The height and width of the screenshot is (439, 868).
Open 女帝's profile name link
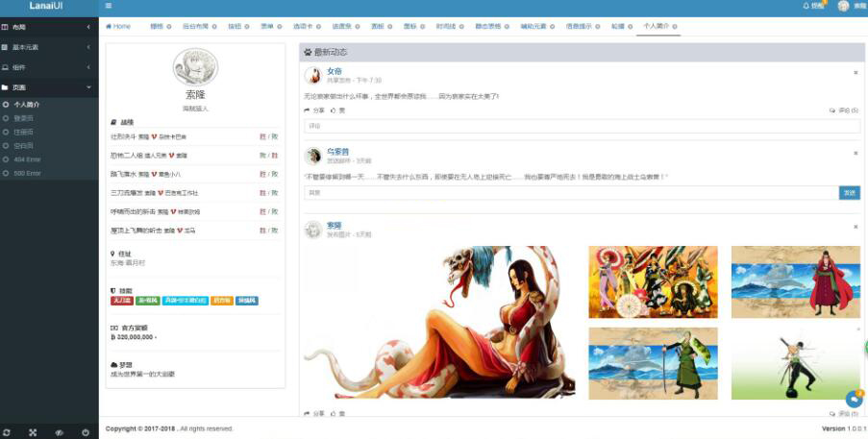coord(335,71)
